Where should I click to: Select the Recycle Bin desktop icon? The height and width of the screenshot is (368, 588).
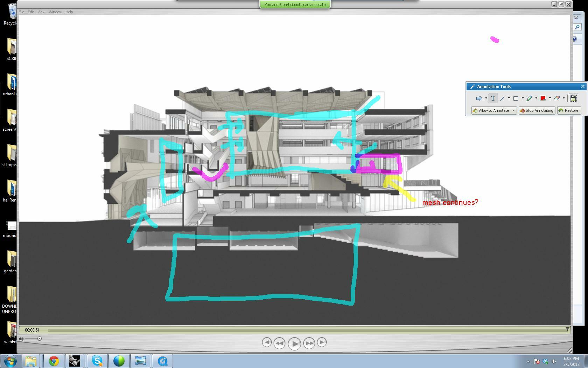pyautogui.click(x=11, y=14)
